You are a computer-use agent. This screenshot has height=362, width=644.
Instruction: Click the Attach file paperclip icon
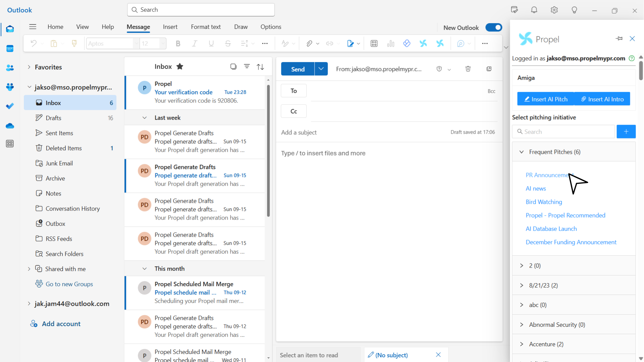click(309, 43)
